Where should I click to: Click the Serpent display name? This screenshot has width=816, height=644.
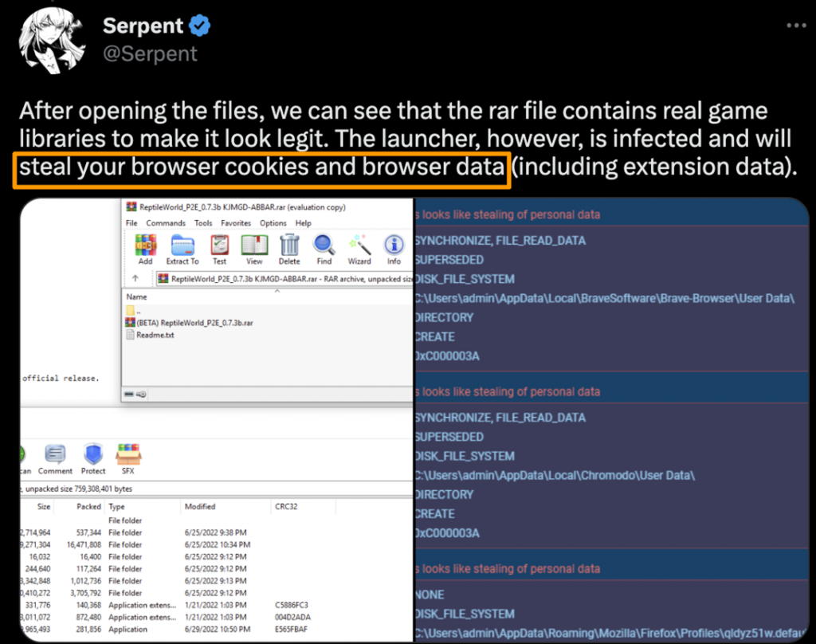[143, 26]
